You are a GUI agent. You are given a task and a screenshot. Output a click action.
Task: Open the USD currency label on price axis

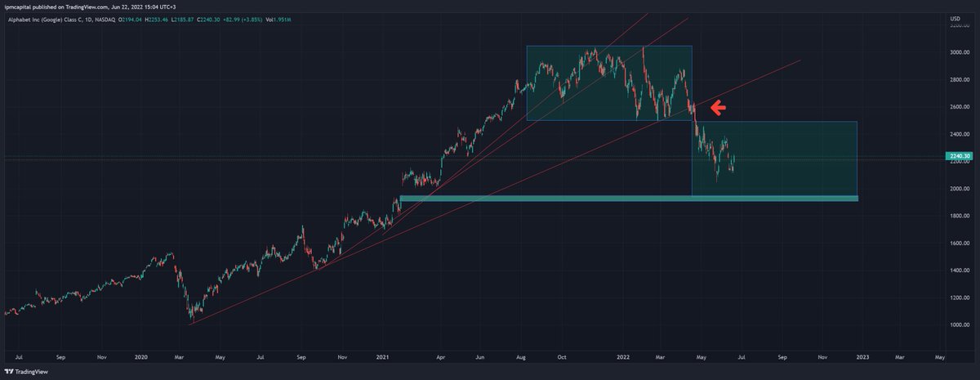955,17
